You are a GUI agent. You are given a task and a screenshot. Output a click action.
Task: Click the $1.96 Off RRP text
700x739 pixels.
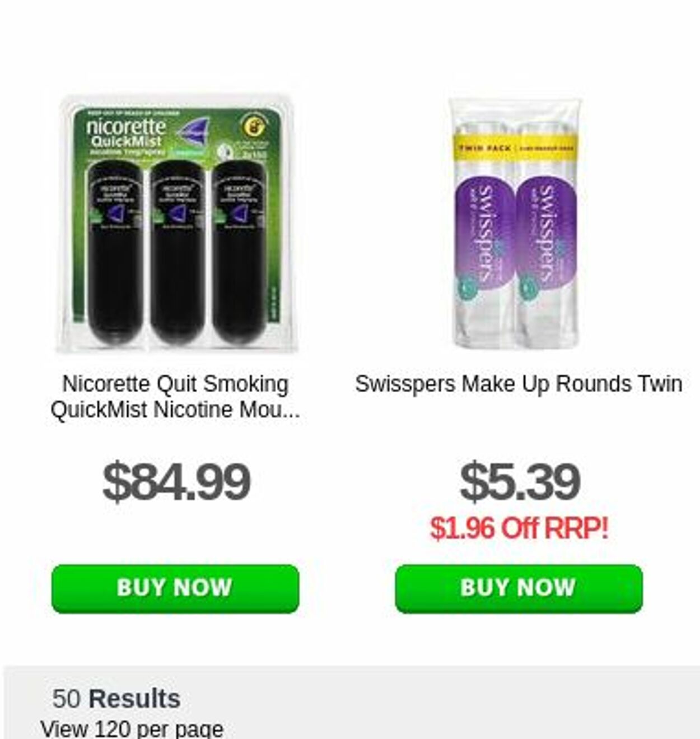pyautogui.click(x=519, y=528)
